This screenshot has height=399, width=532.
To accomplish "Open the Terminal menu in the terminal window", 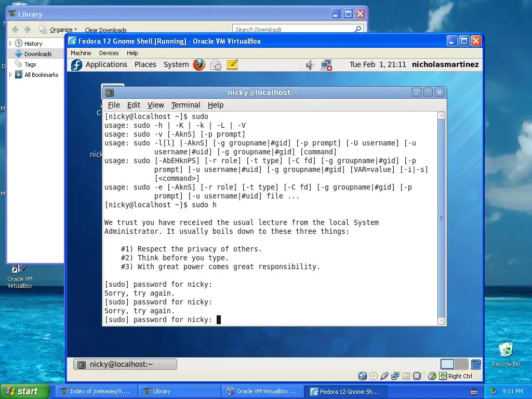I will (x=185, y=105).
